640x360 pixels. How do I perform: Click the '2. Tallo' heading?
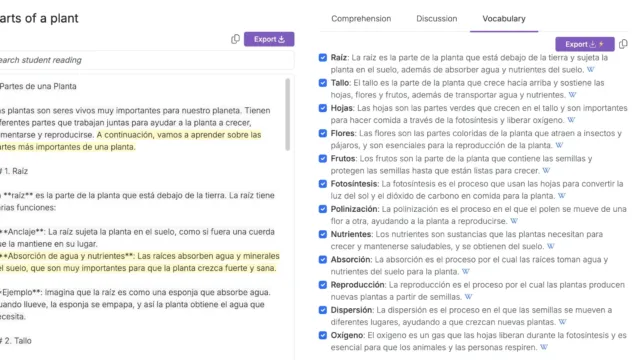pos(16,341)
